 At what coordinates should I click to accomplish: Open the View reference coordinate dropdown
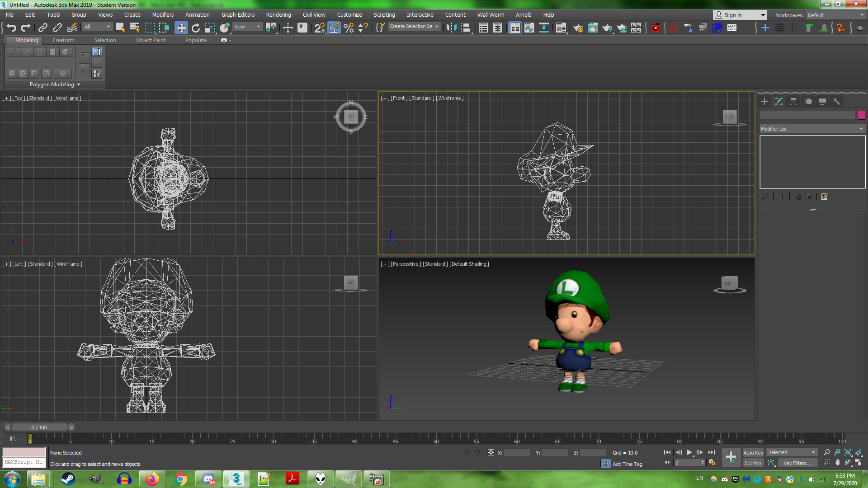pyautogui.click(x=247, y=27)
